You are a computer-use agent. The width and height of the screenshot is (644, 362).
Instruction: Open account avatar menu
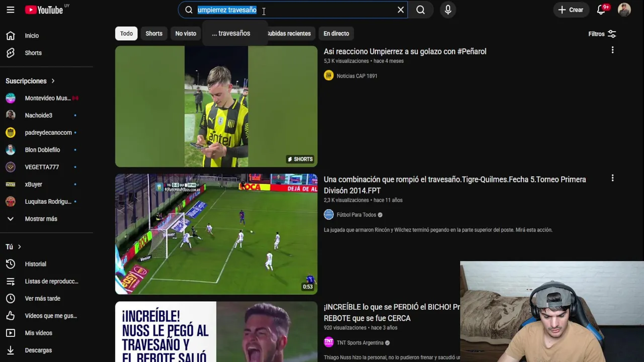pyautogui.click(x=624, y=10)
